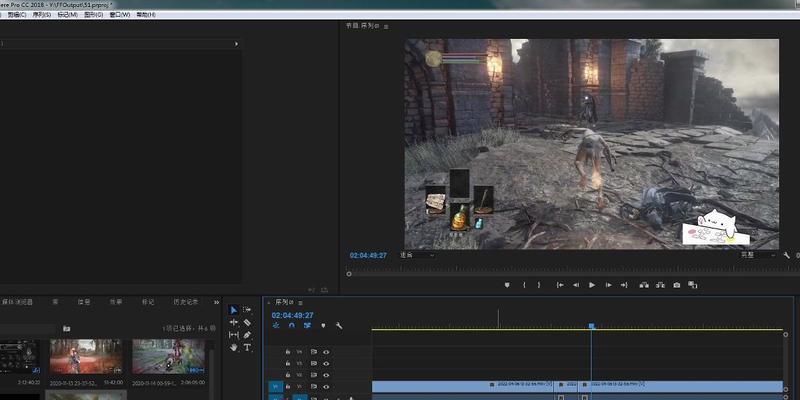Export a frame with the camera icon
The height and width of the screenshot is (400, 800).
point(677,285)
